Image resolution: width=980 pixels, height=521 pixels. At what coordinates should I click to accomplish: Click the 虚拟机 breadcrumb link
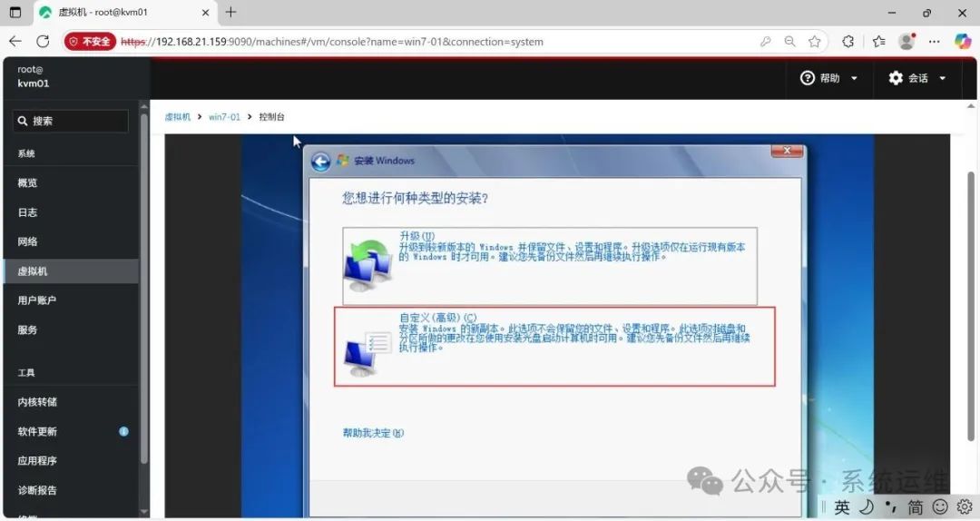[178, 117]
